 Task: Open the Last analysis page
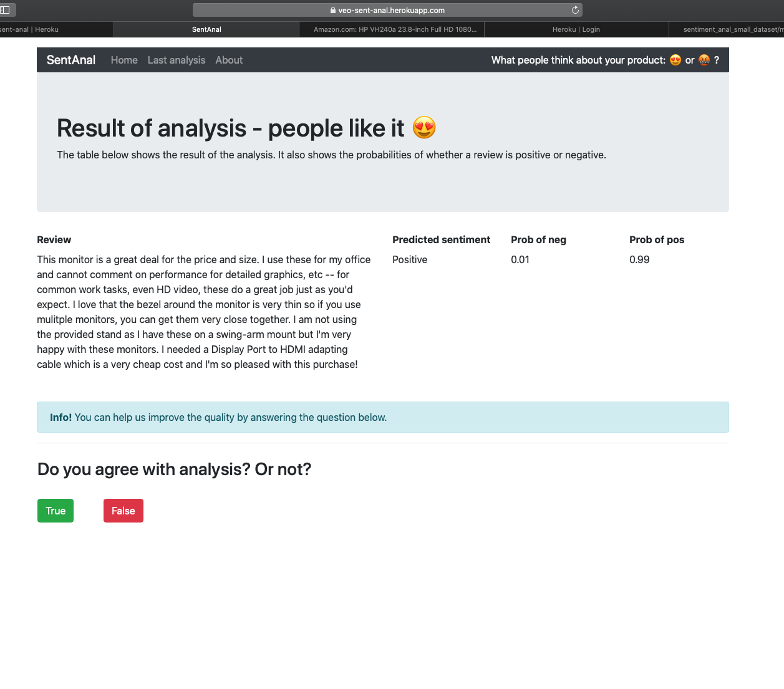pos(177,60)
